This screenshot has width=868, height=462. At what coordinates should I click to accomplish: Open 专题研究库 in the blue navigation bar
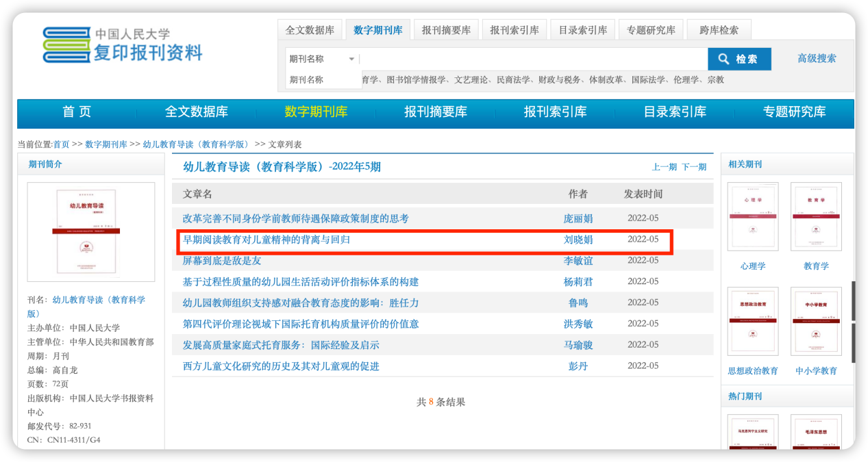pos(794,112)
